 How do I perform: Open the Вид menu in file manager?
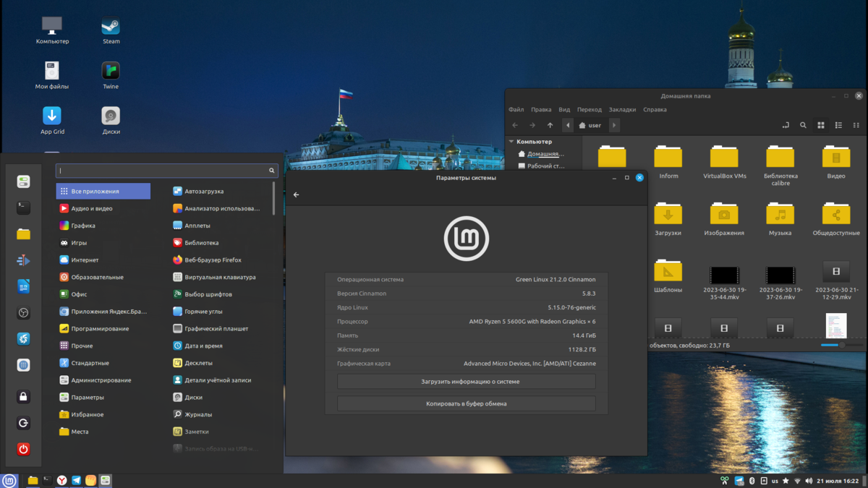coord(564,110)
